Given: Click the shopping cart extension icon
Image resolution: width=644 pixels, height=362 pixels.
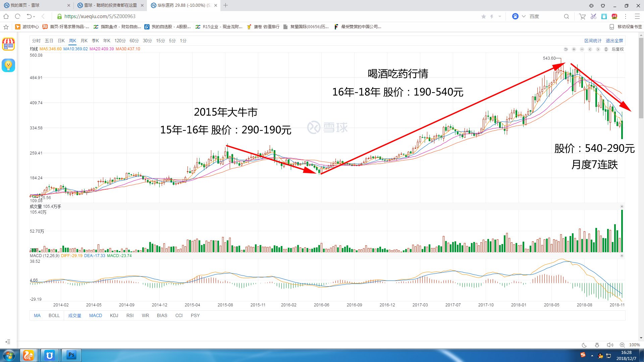Looking at the screenshot, I should [x=582, y=16].
